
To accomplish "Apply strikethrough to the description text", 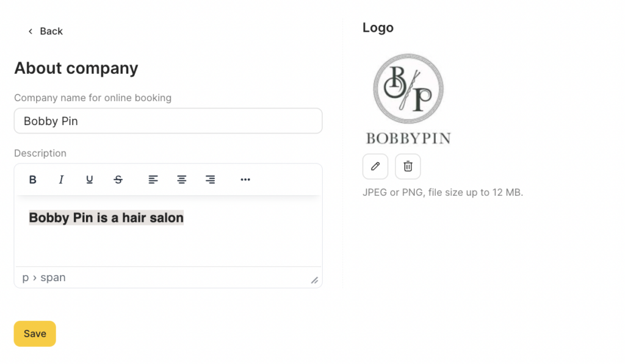I will (x=118, y=180).
